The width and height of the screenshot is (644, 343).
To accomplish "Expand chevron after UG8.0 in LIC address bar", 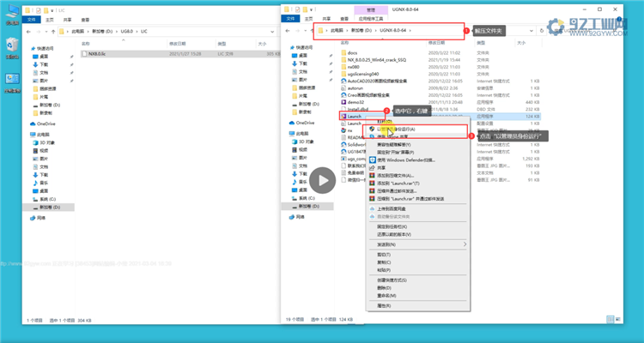I will 137,32.
